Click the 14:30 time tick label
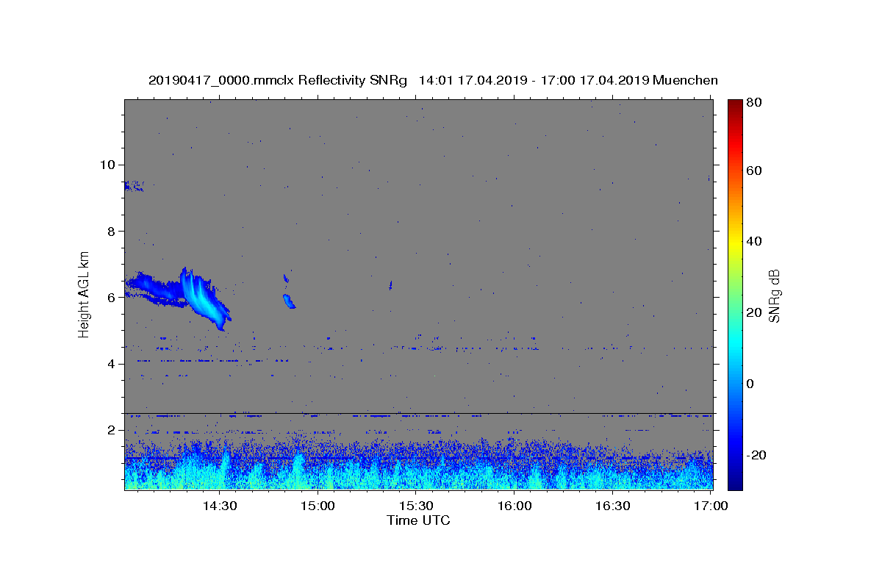Image resolution: width=882 pixels, height=588 pixels. click(220, 506)
